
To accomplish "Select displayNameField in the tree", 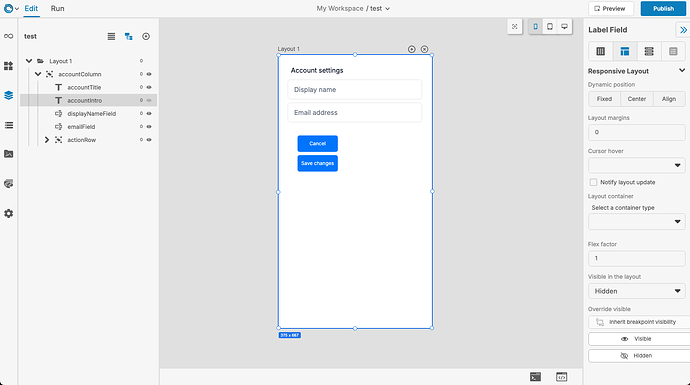I will (92, 114).
